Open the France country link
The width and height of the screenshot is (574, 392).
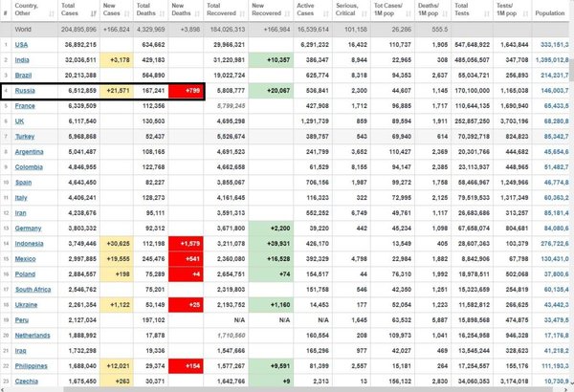pos(25,106)
